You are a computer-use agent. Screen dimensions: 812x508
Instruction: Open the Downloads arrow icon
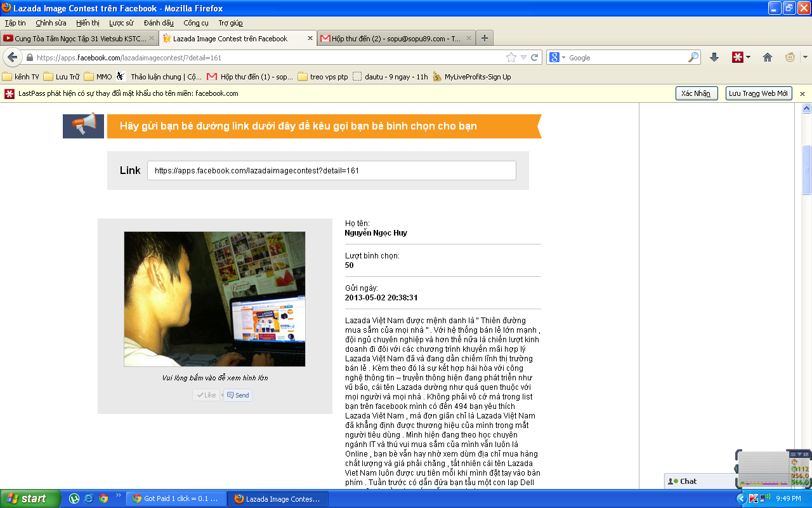(x=714, y=57)
